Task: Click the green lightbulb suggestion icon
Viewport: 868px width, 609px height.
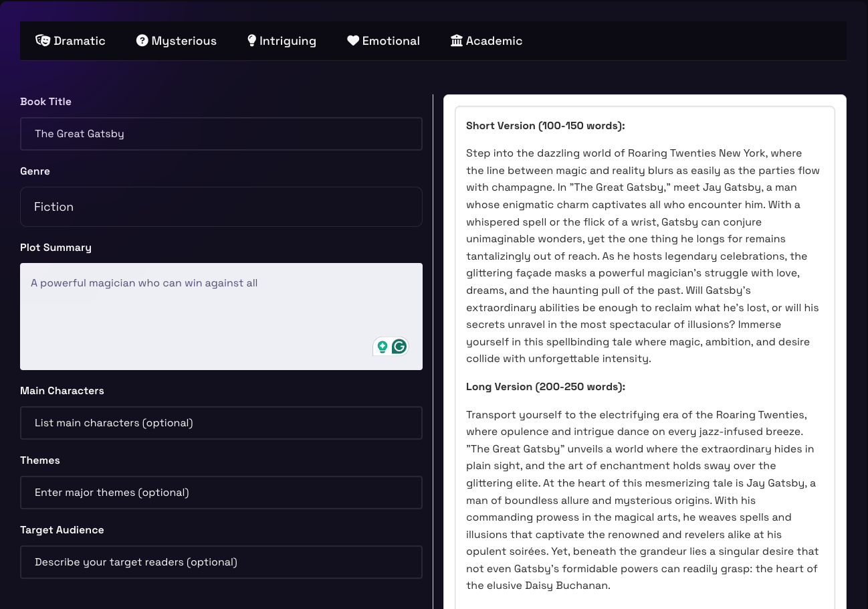Action: coord(382,346)
